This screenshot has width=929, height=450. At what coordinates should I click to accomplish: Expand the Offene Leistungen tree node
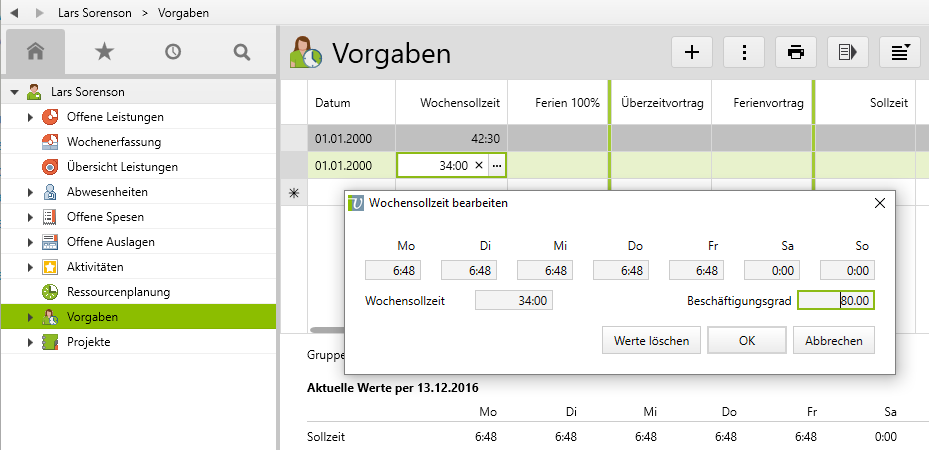point(30,117)
